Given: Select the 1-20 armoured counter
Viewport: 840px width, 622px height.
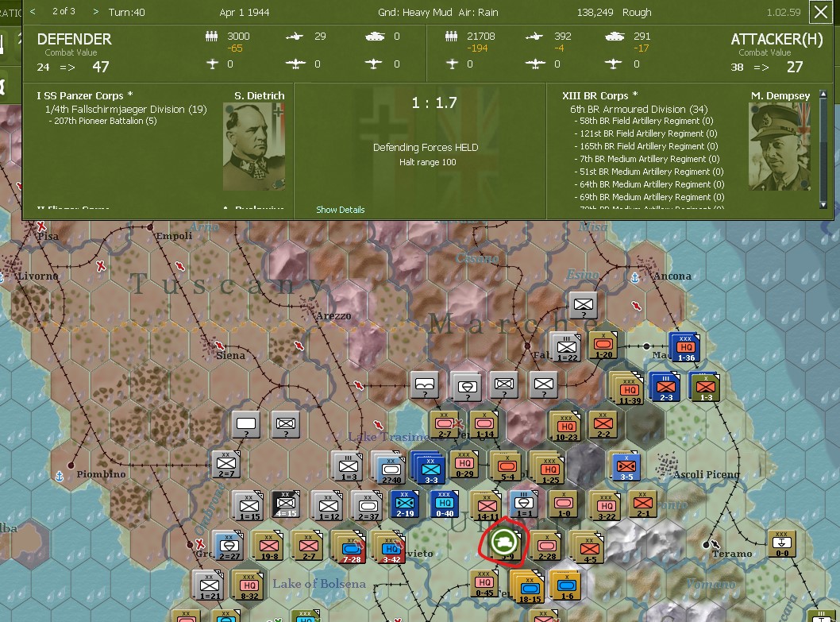Looking at the screenshot, I should [603, 345].
